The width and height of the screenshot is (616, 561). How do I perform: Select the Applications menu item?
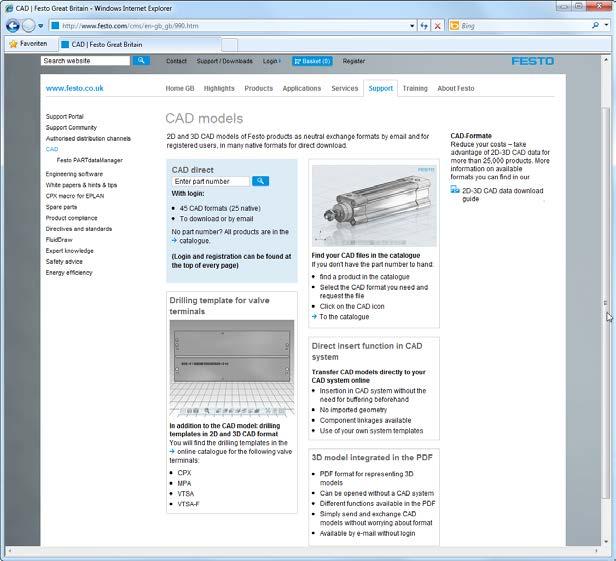(x=302, y=88)
